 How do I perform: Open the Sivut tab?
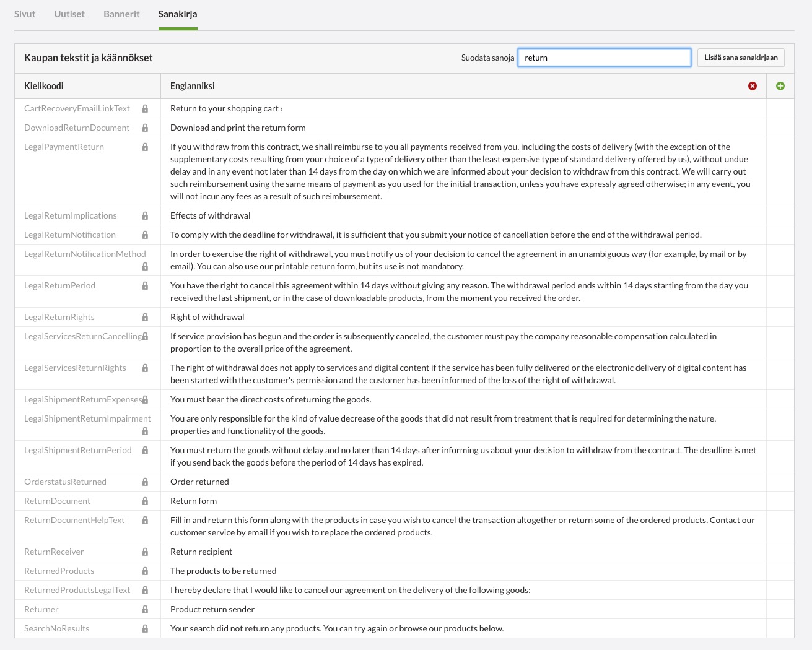[25, 14]
